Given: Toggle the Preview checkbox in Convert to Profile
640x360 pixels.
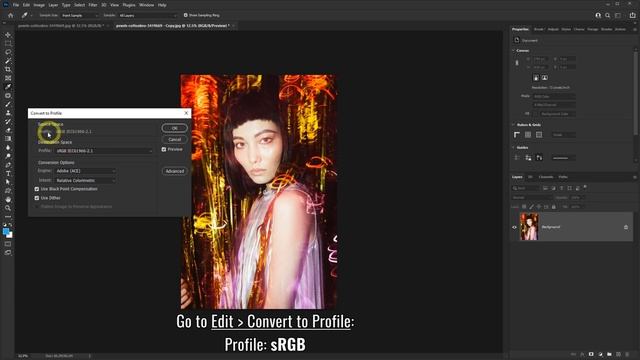Looking at the screenshot, I should click(164, 149).
